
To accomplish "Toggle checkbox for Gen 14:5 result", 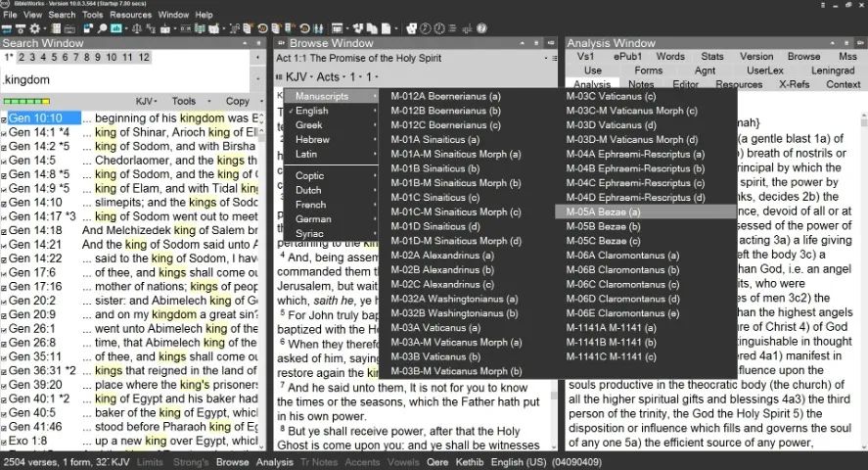I will click(x=4, y=162).
